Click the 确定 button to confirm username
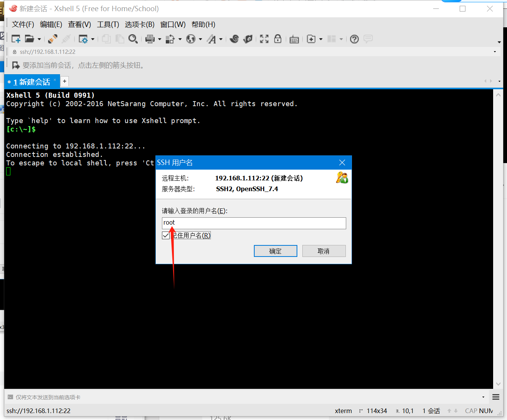Image resolution: width=507 pixels, height=420 pixels. tap(275, 251)
